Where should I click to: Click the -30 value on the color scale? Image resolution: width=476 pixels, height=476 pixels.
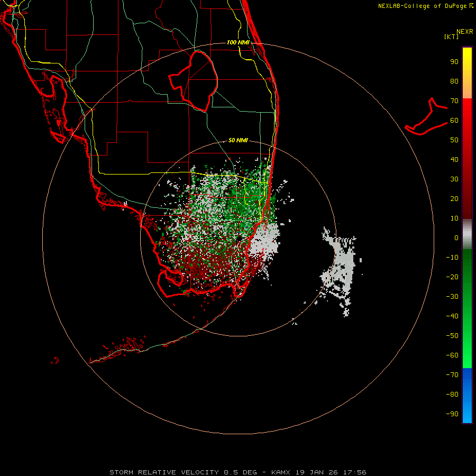(452, 297)
